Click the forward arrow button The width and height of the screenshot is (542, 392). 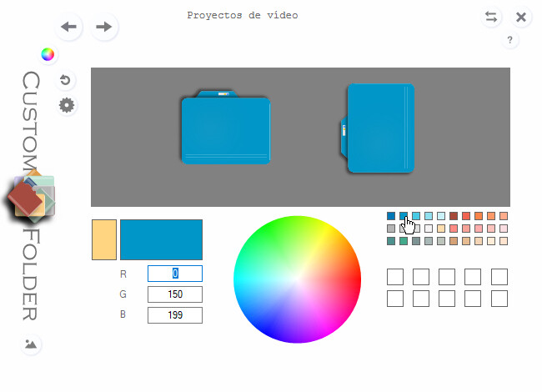(103, 27)
